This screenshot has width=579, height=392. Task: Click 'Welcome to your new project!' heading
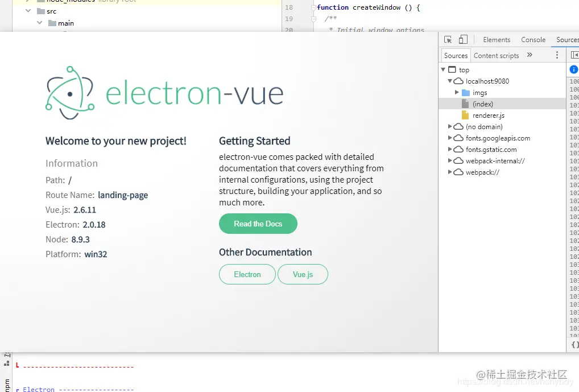pyautogui.click(x=116, y=141)
